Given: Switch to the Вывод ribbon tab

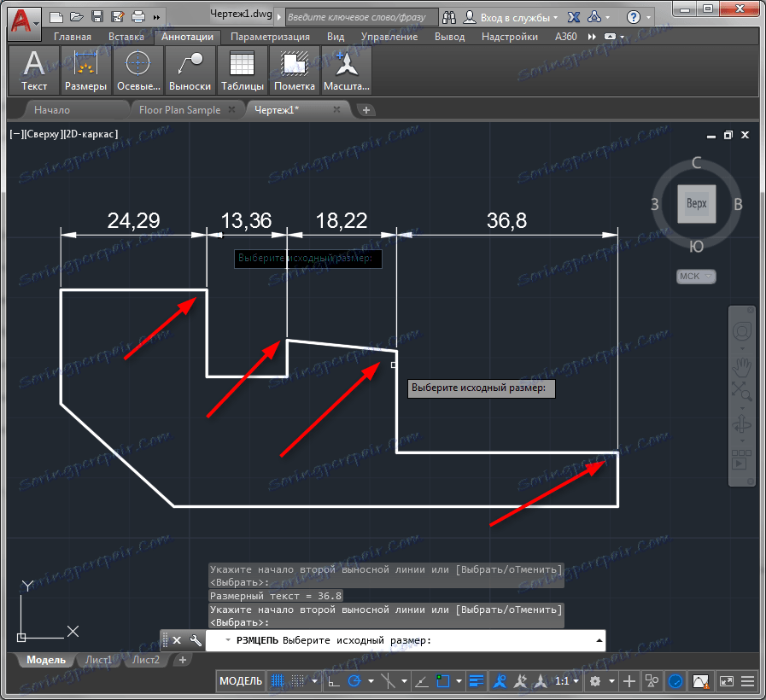Looking at the screenshot, I should [449, 37].
